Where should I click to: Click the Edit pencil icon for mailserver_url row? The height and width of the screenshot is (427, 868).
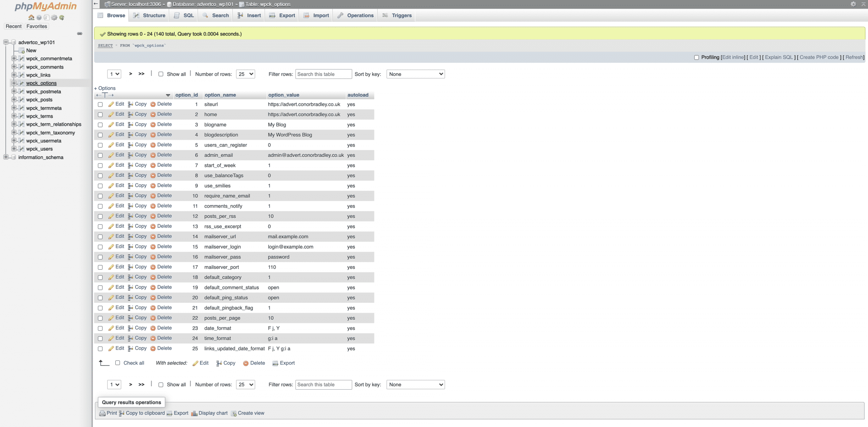[111, 237]
